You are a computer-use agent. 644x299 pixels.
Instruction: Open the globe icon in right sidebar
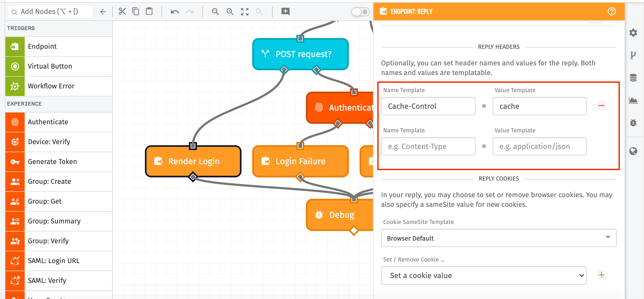[633, 151]
